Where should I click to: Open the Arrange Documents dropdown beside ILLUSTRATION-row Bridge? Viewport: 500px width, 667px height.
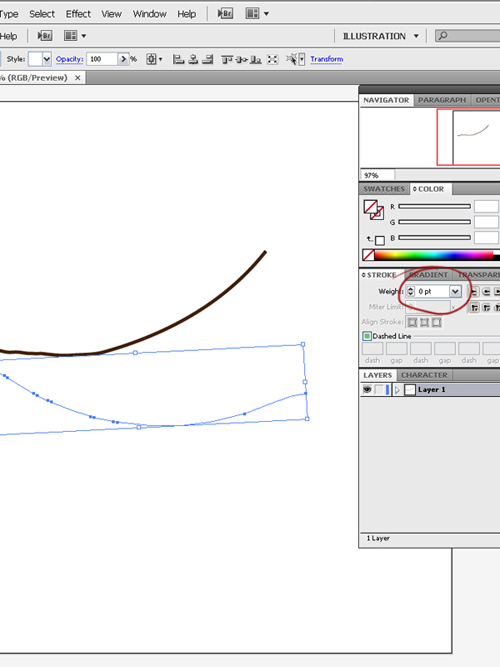(x=84, y=36)
